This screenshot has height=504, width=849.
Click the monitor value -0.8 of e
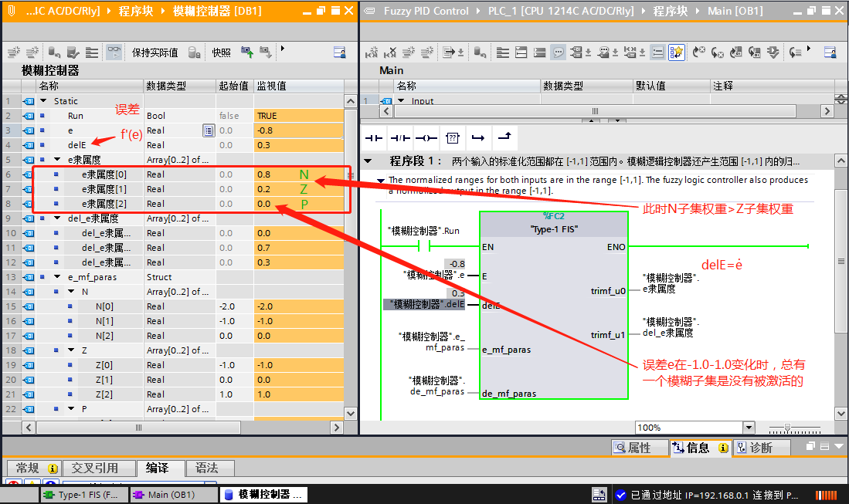pyautogui.click(x=298, y=130)
